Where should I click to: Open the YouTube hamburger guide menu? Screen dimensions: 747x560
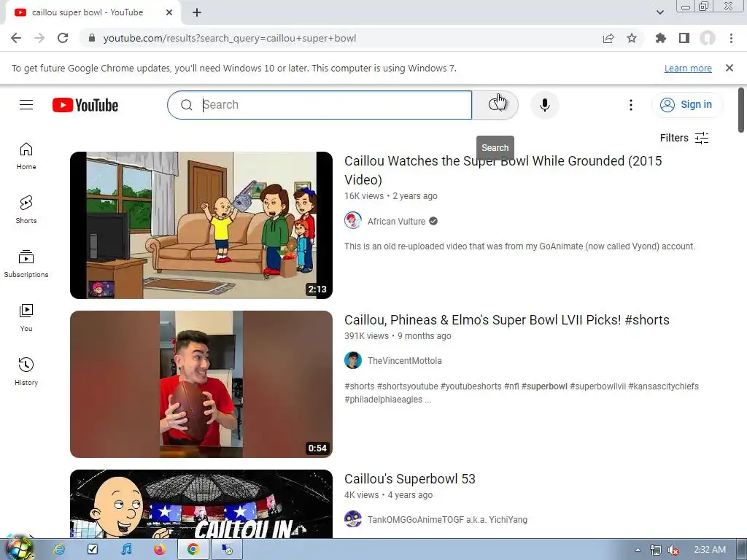pyautogui.click(x=26, y=105)
